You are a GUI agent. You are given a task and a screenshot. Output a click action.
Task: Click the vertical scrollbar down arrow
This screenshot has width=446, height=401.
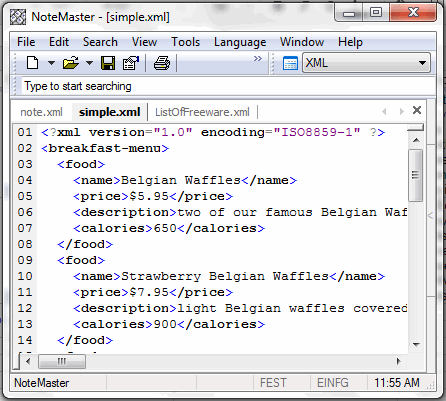(x=416, y=344)
